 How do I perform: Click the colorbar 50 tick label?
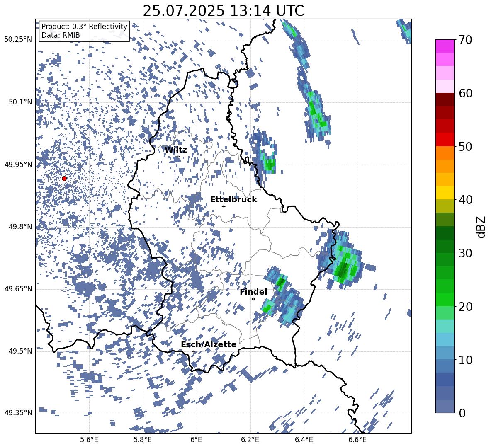[465, 146]
